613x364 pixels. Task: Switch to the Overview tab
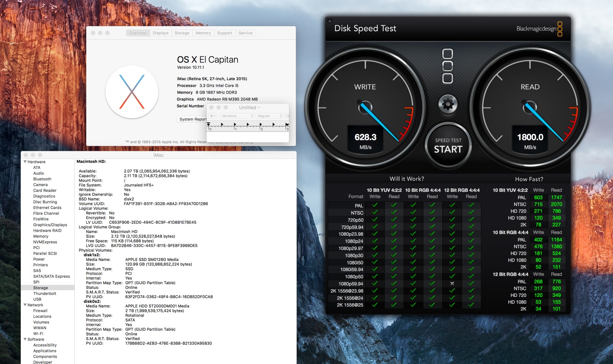[x=138, y=33]
